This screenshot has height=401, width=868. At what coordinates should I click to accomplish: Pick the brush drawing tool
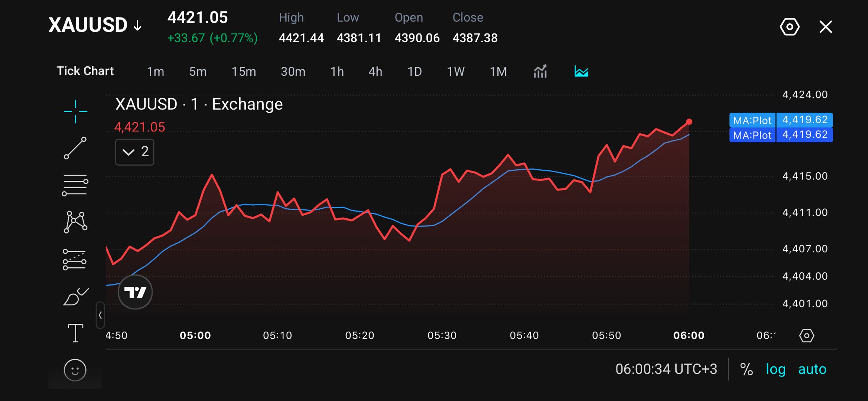point(76,296)
